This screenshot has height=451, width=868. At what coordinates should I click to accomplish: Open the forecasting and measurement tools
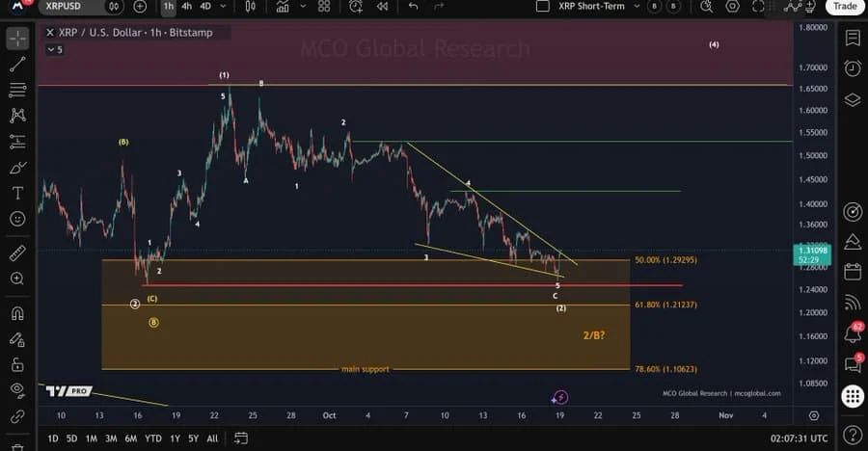pyautogui.click(x=17, y=142)
